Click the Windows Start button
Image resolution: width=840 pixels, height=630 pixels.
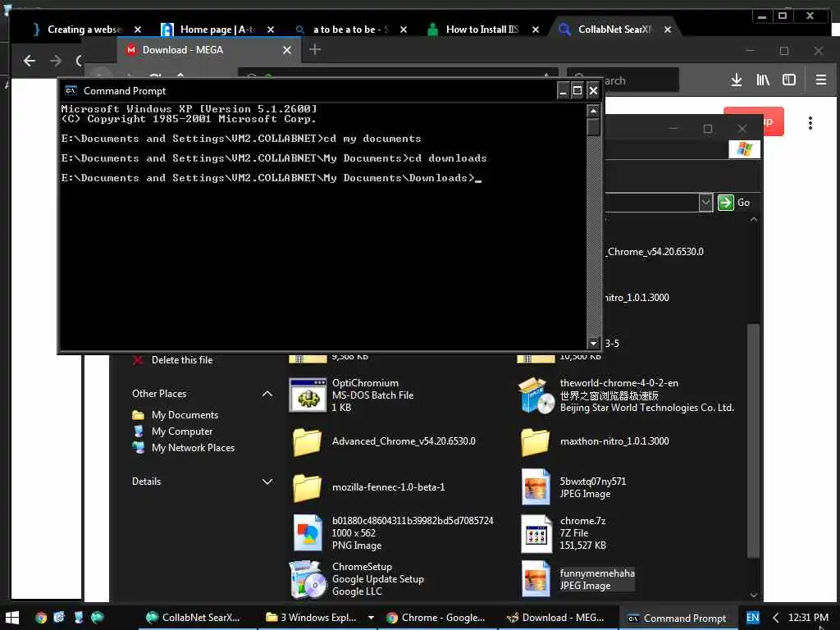12,618
